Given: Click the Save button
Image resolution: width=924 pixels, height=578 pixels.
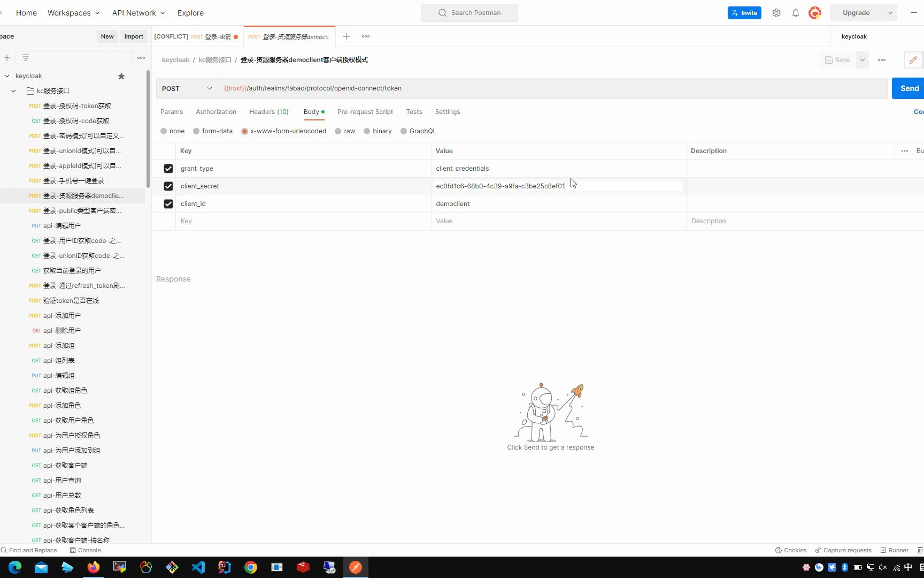Looking at the screenshot, I should 837,60.
